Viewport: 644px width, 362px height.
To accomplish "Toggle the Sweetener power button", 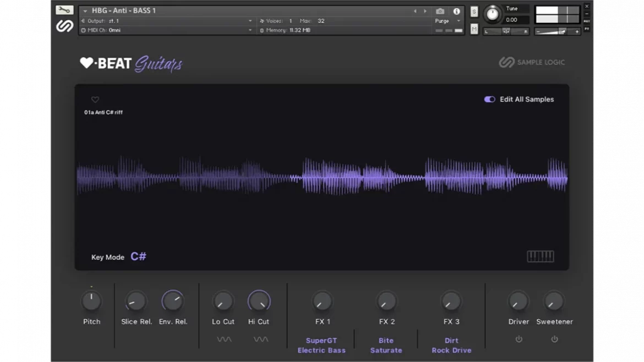I will pyautogui.click(x=554, y=339).
